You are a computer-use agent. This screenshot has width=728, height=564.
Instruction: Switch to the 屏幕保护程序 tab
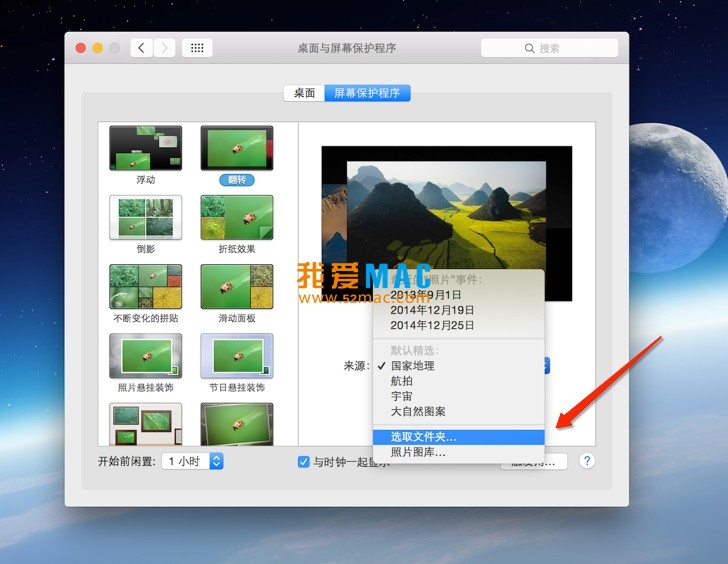(x=367, y=93)
